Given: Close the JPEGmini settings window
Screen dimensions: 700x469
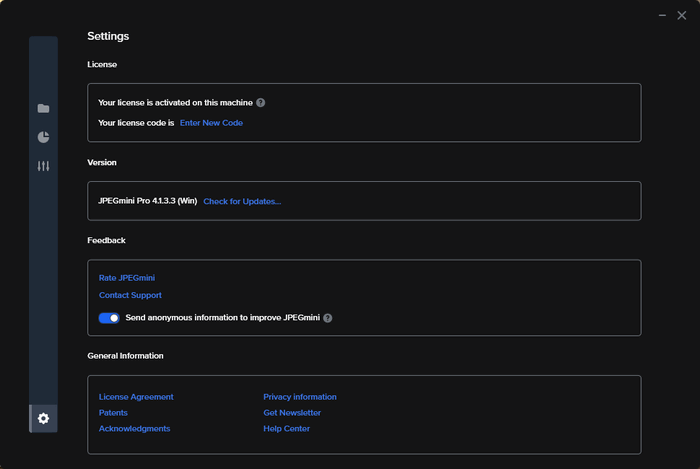Looking at the screenshot, I should (x=682, y=15).
